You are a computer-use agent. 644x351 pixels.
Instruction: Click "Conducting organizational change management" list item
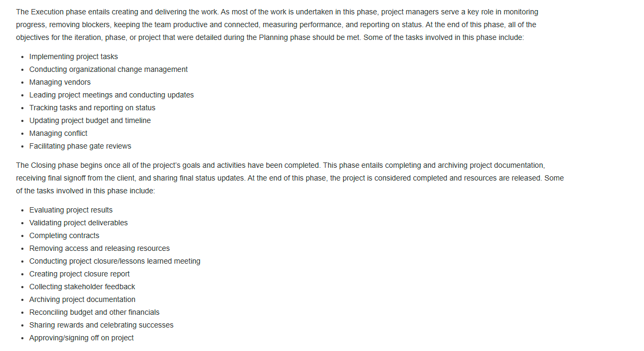click(108, 69)
